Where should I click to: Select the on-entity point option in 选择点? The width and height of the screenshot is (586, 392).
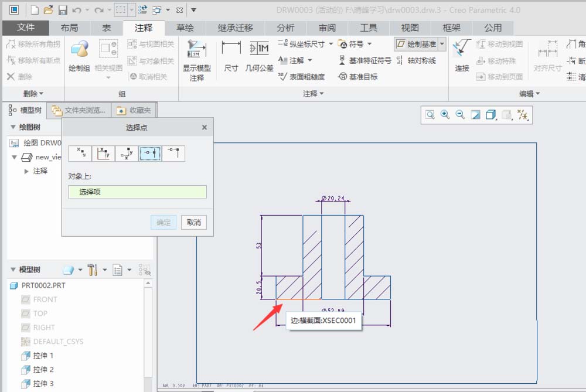pos(150,153)
